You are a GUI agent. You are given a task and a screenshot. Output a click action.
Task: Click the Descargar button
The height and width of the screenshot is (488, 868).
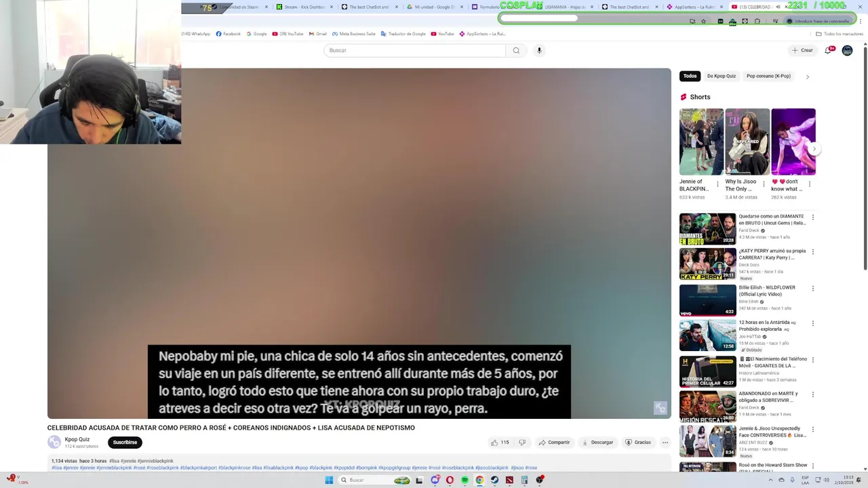tap(597, 443)
